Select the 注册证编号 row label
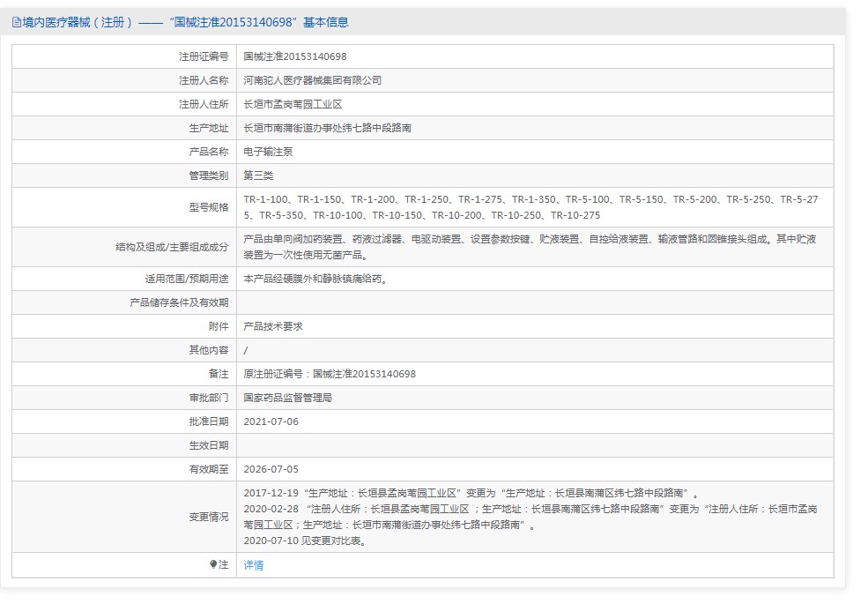 [204, 56]
